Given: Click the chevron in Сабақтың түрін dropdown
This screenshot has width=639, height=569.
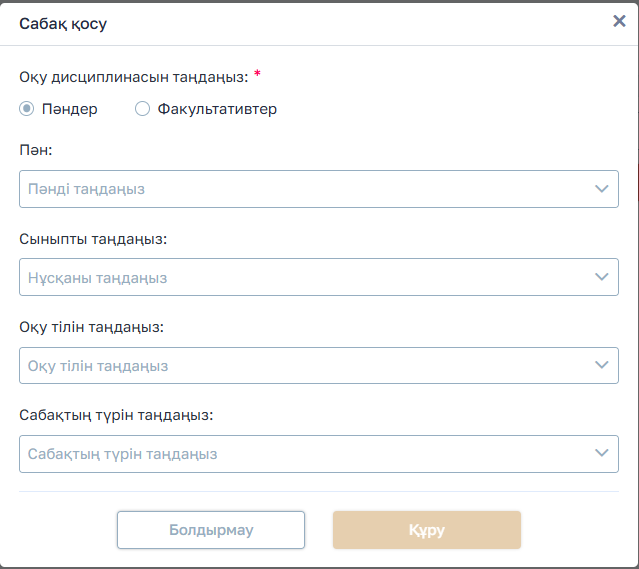Looking at the screenshot, I should [601, 454].
